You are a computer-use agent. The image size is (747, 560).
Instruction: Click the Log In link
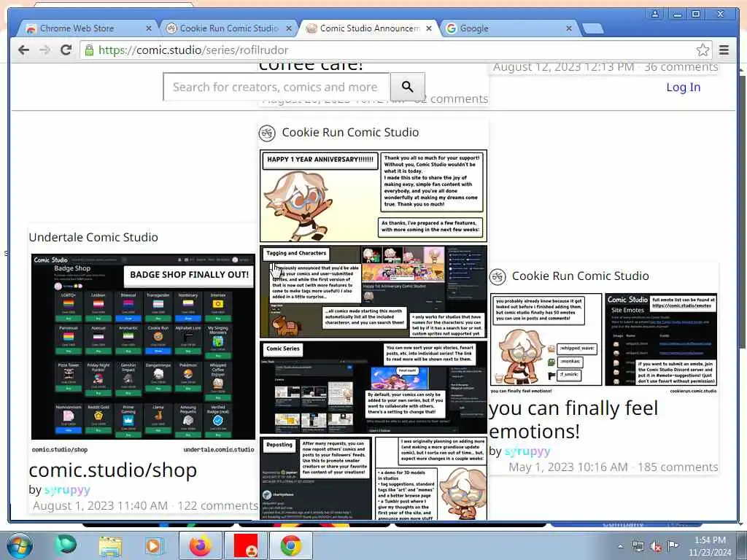tap(683, 87)
